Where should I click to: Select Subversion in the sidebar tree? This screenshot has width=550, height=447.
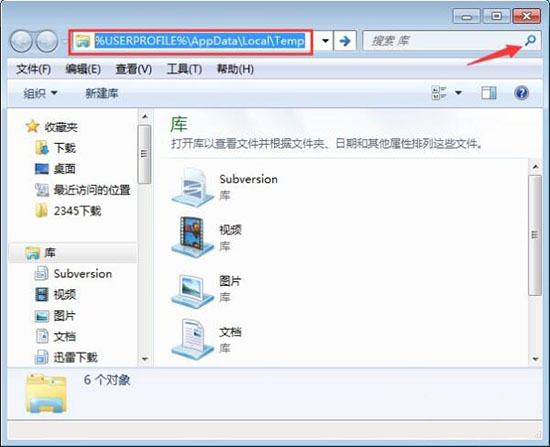coord(83,274)
